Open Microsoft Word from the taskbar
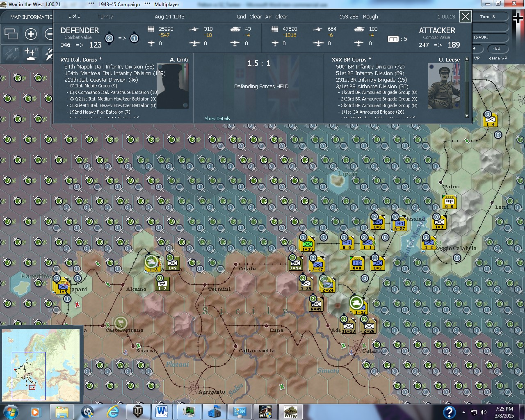Image resolution: width=525 pixels, height=420 pixels. pyautogui.click(x=162, y=412)
